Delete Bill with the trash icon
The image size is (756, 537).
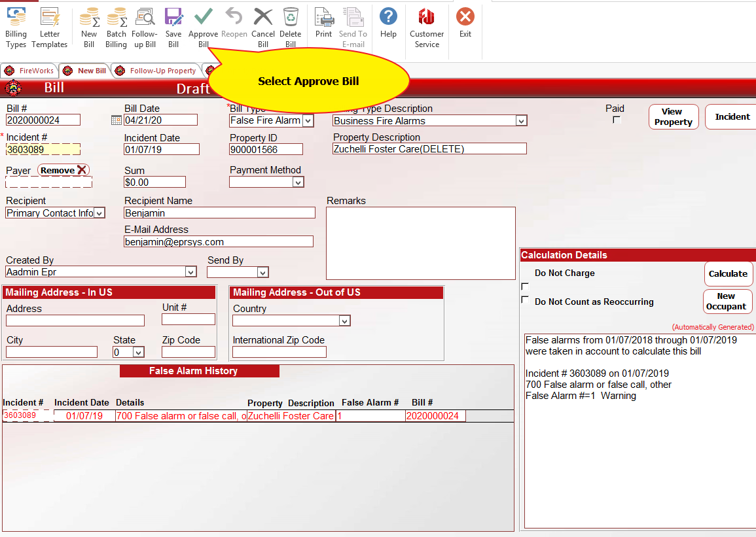[290, 27]
